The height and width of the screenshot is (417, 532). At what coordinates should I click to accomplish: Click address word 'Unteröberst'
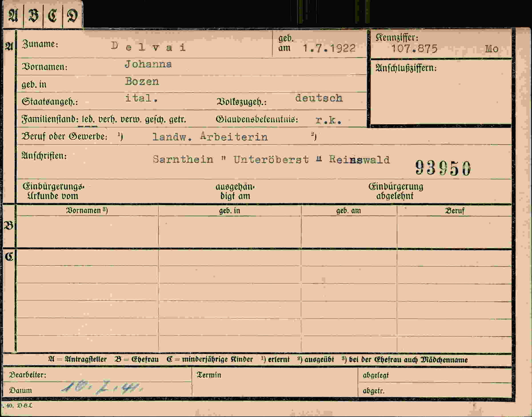point(271,159)
